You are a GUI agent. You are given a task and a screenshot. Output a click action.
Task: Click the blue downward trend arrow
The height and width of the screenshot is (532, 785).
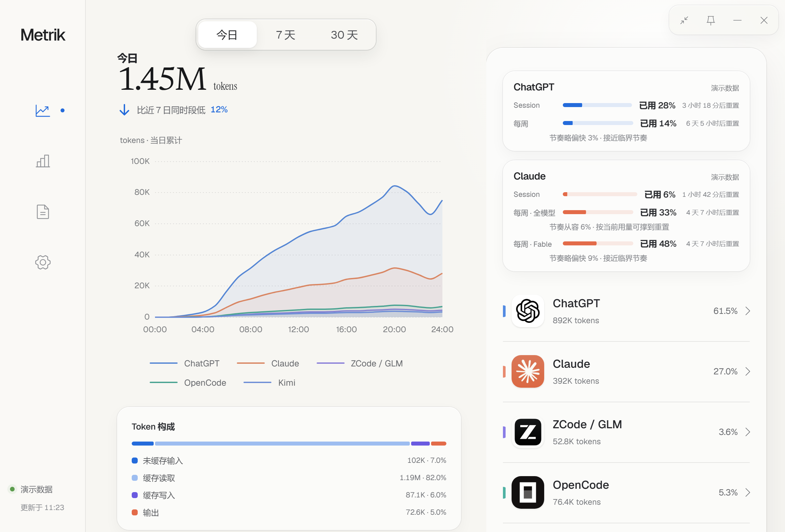(x=124, y=110)
